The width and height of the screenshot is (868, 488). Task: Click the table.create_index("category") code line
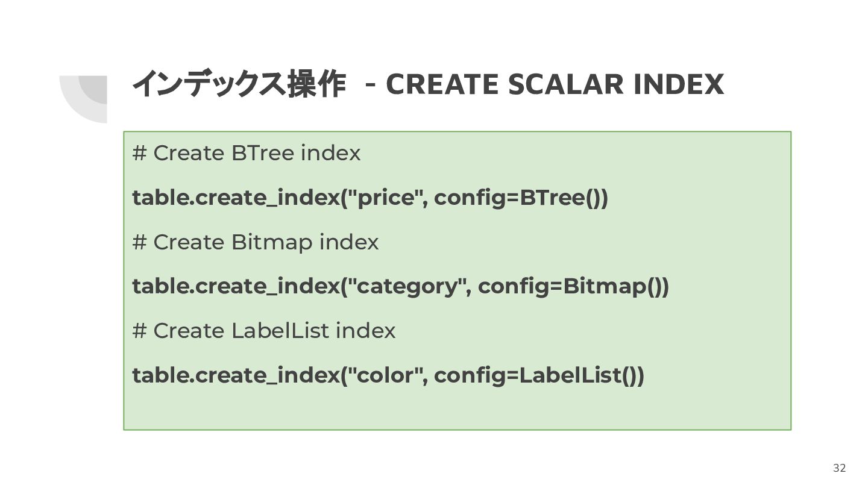point(400,286)
